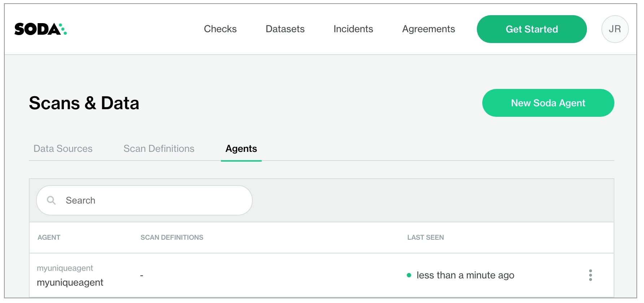Viewport: 644px width, 303px height.
Task: Open the three-dot menu for myuniqueagent
Action: point(590,275)
